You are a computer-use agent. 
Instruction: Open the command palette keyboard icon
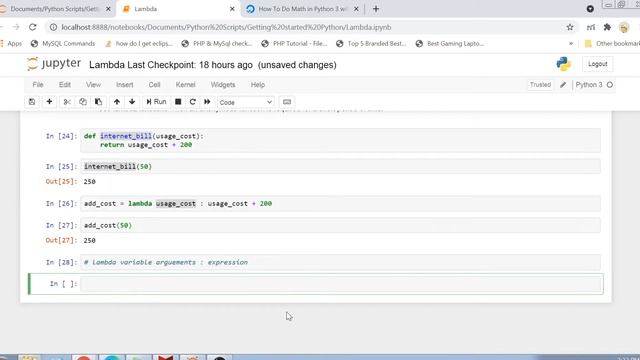(x=287, y=102)
